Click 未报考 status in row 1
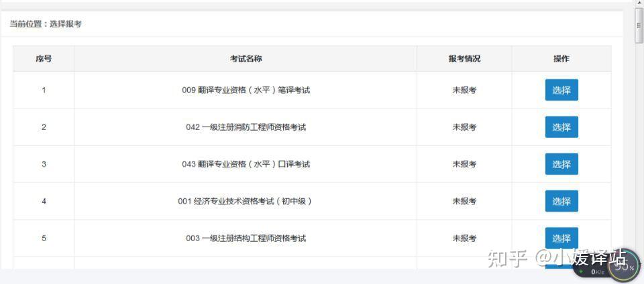Image resolution: width=644 pixels, height=284 pixels. [x=464, y=90]
